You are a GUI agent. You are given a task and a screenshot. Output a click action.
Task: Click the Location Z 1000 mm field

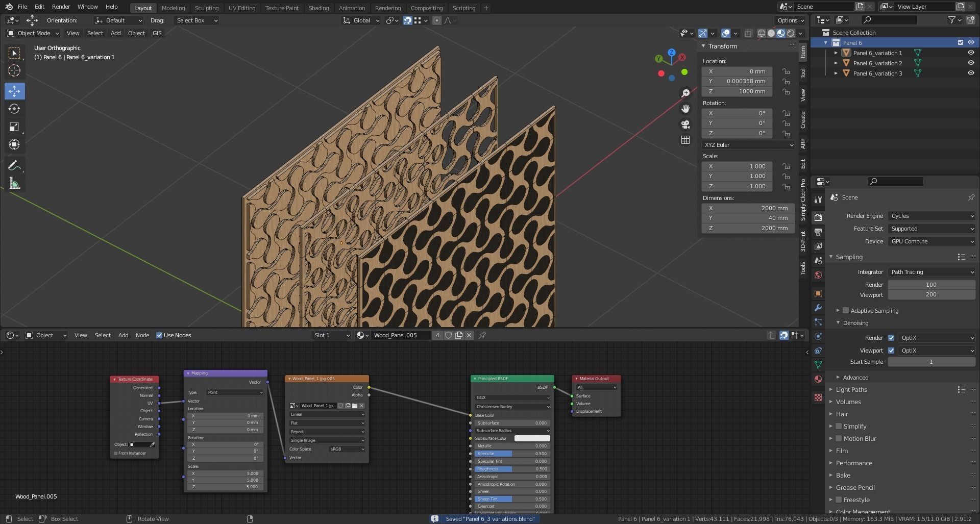point(737,91)
